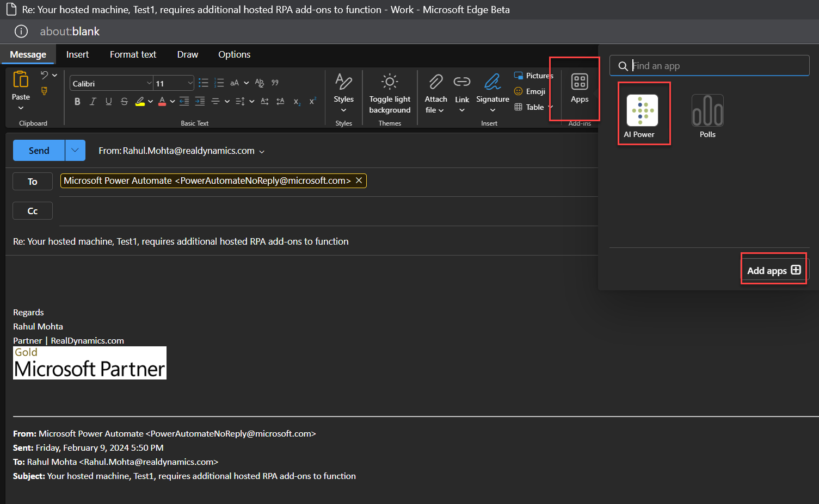Click the Cc address input field

tap(328, 211)
